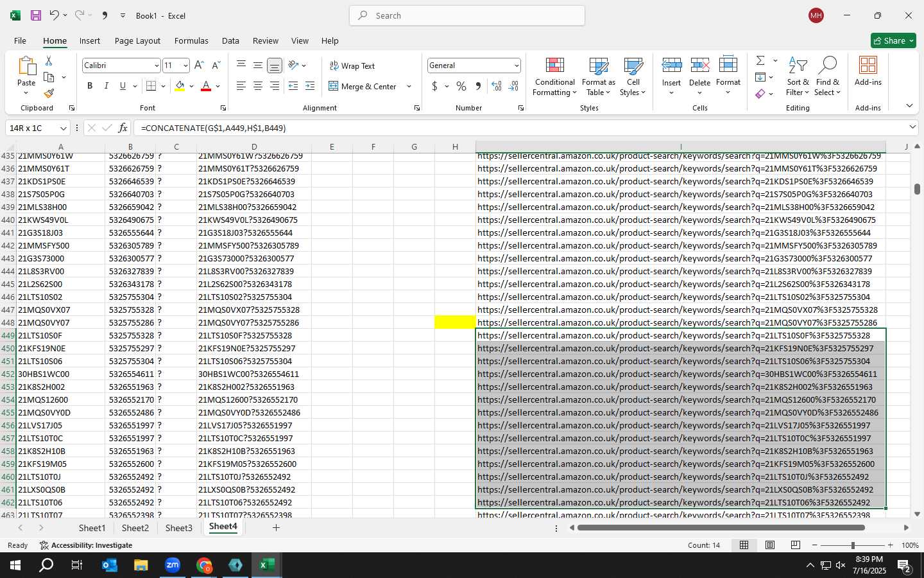The image size is (924, 578).
Task: Apply the yellow Fill Color swatch
Action: [x=180, y=86]
